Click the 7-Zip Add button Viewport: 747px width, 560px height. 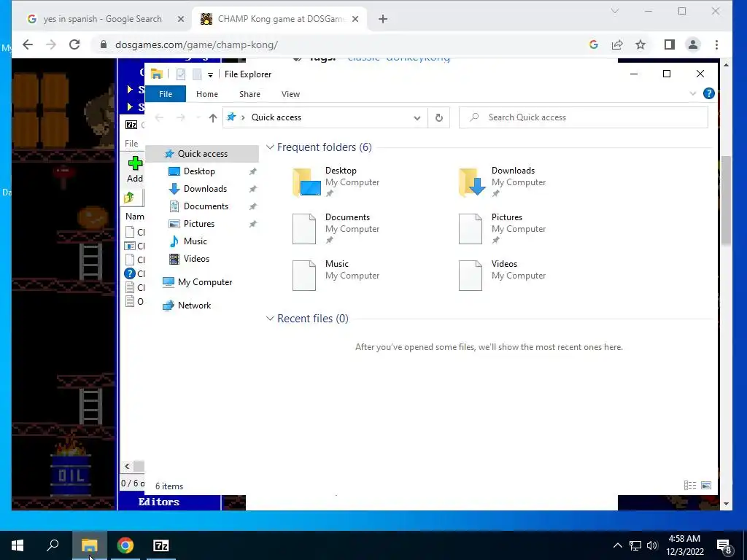[x=135, y=169]
